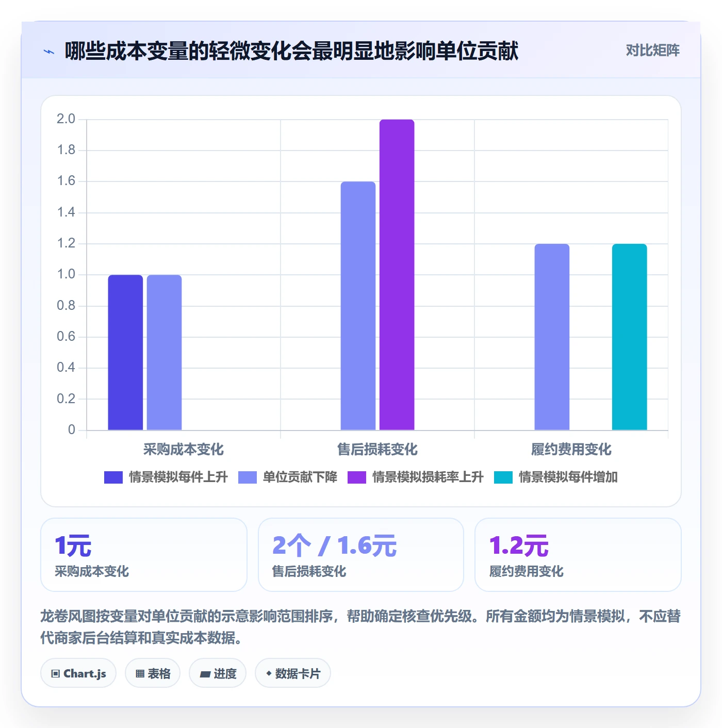Click the purple bar in 售后损耗变化
Image resolution: width=722 pixels, height=728 pixels.
tap(397, 275)
